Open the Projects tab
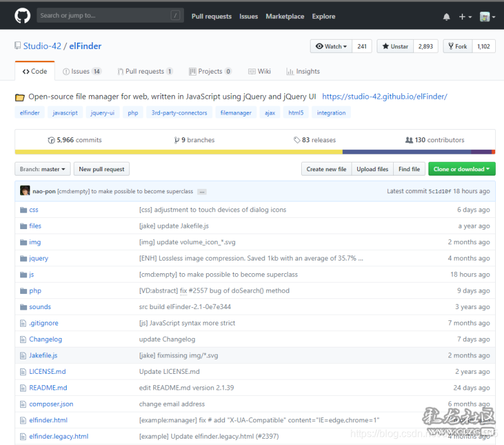Screen dimensions: 504x445 [x=210, y=71]
